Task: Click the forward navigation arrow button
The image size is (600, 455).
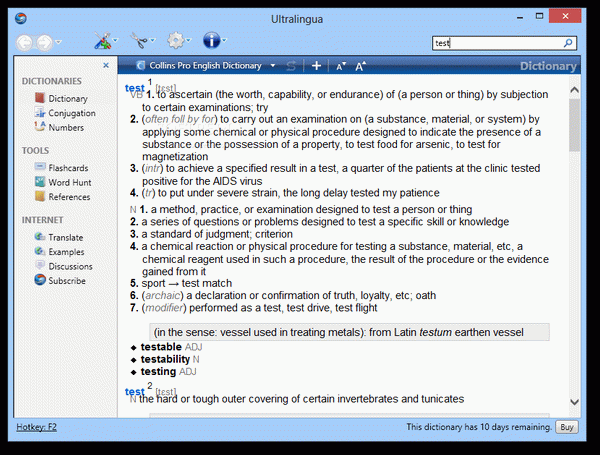Action: pos(44,42)
